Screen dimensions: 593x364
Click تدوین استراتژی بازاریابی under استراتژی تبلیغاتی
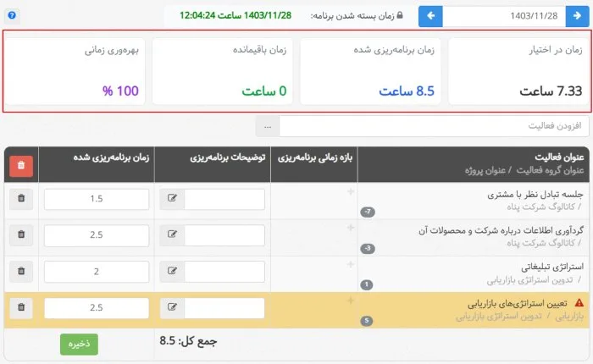pos(529,280)
